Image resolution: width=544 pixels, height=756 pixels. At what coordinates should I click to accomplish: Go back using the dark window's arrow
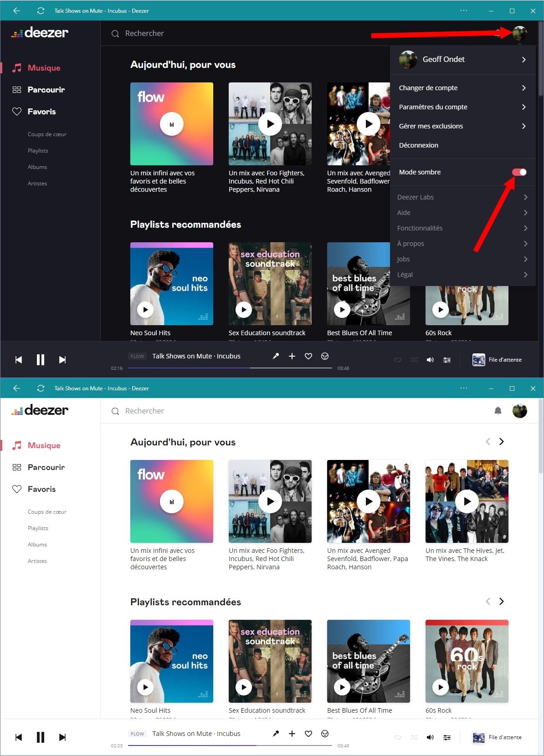[x=17, y=10]
